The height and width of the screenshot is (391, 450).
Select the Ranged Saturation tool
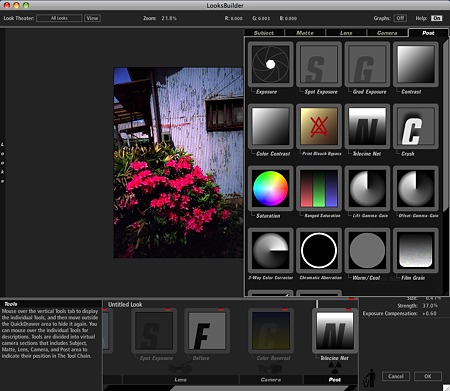pyautogui.click(x=319, y=188)
